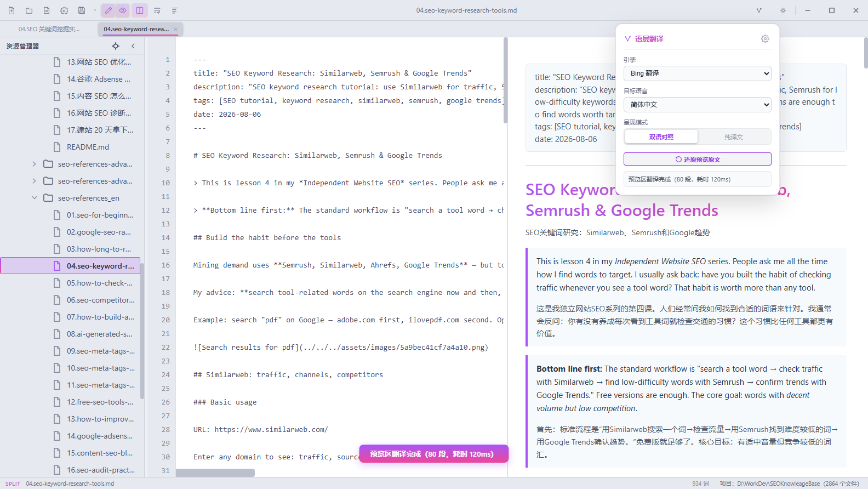The height and width of the screenshot is (489, 868).
Task: Click the 还原预览原文 restore button
Action: click(x=698, y=159)
